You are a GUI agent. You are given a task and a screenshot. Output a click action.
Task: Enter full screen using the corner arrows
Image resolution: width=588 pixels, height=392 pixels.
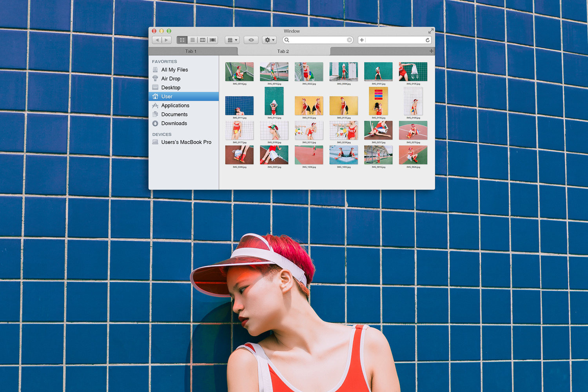pos(431,31)
